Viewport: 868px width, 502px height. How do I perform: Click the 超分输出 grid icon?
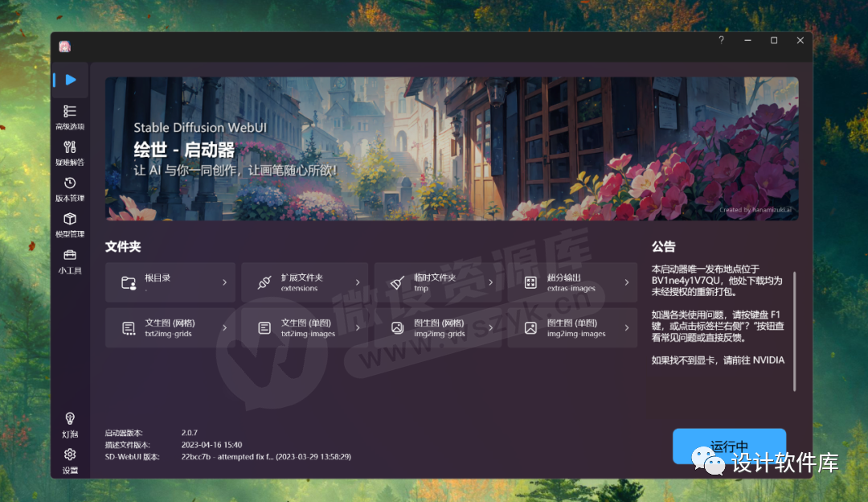pos(530,282)
